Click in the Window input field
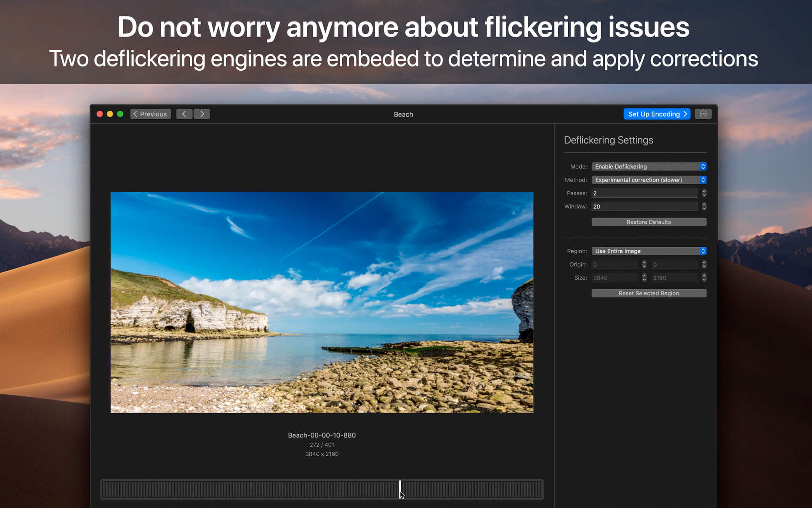This screenshot has width=812, height=508. [644, 206]
